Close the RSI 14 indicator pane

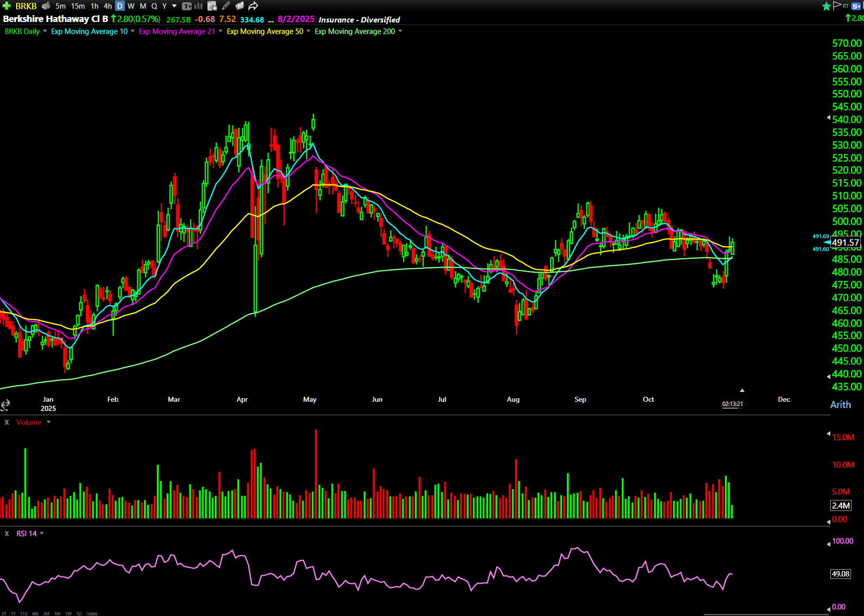point(7,534)
